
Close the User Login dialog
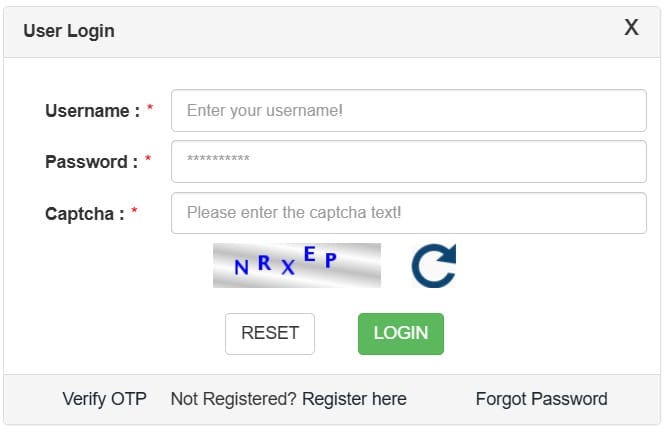coord(631,28)
